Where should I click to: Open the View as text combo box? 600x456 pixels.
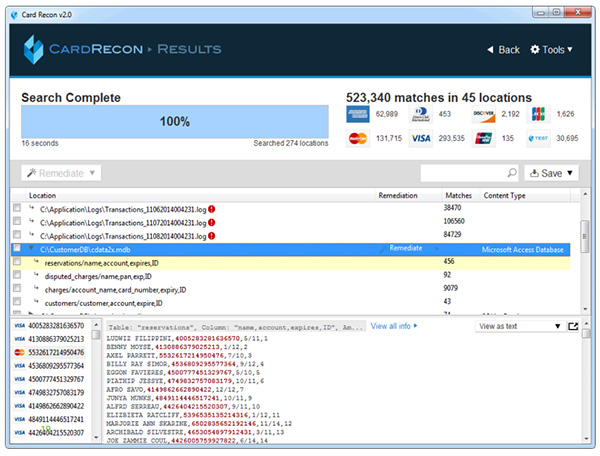point(520,326)
